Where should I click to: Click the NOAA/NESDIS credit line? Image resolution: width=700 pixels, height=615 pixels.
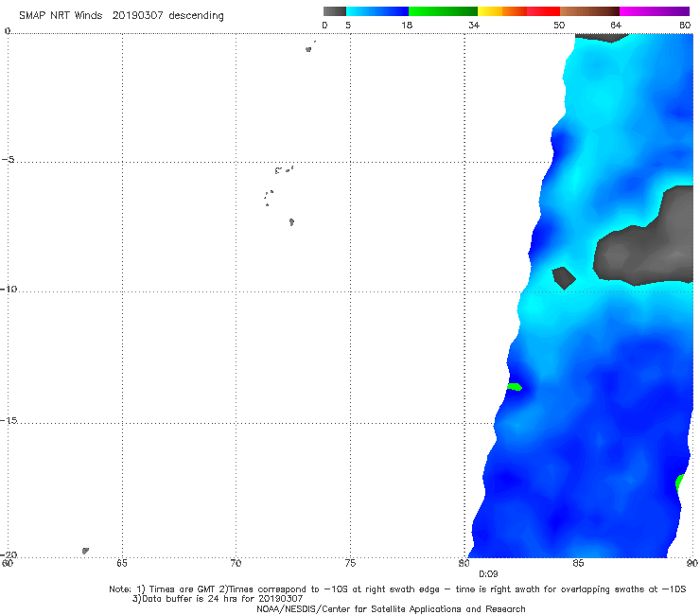click(x=391, y=609)
